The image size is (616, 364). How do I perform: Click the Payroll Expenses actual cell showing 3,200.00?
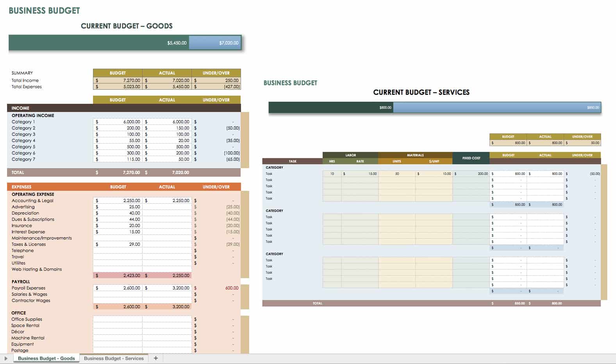[167, 288]
